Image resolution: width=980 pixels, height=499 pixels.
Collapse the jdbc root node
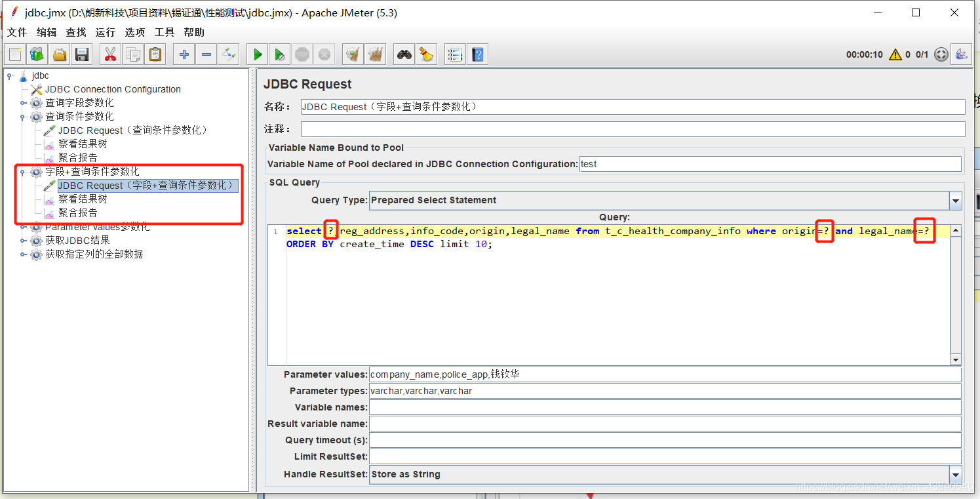click(x=10, y=75)
